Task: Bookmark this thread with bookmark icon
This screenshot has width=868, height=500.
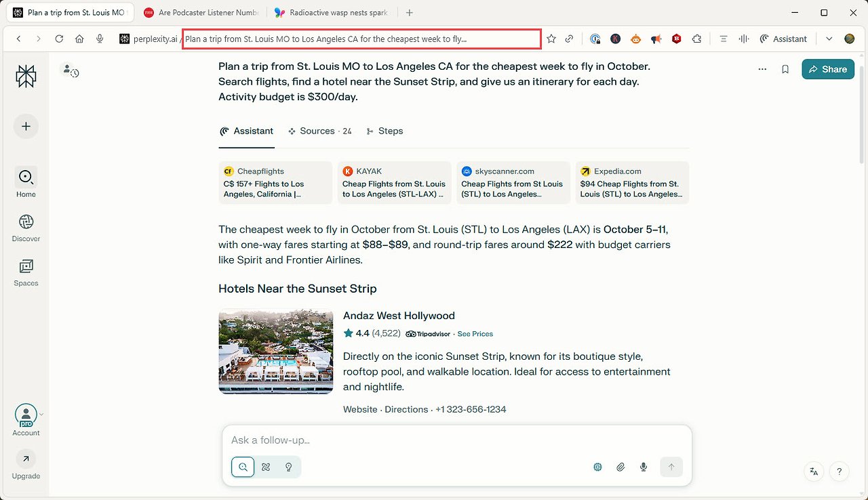Action: point(785,69)
